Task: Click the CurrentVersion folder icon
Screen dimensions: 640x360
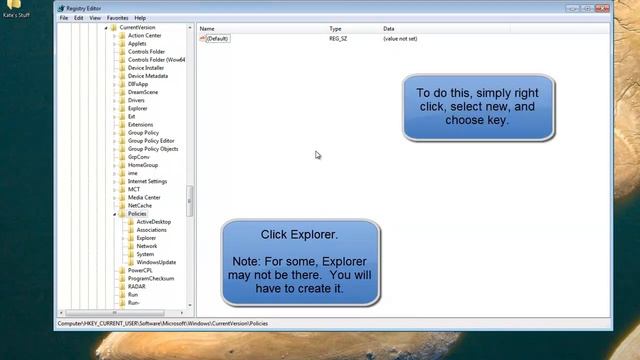Action: click(x=114, y=27)
